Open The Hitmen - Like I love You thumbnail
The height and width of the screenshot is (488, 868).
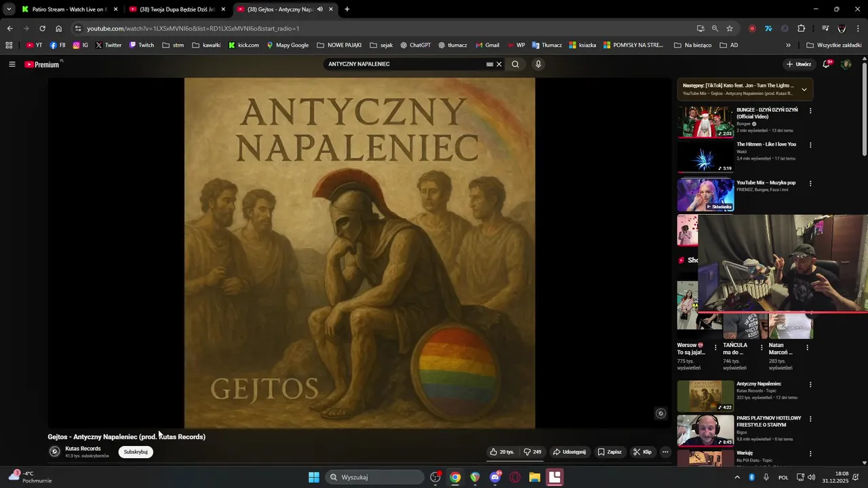[705, 157]
